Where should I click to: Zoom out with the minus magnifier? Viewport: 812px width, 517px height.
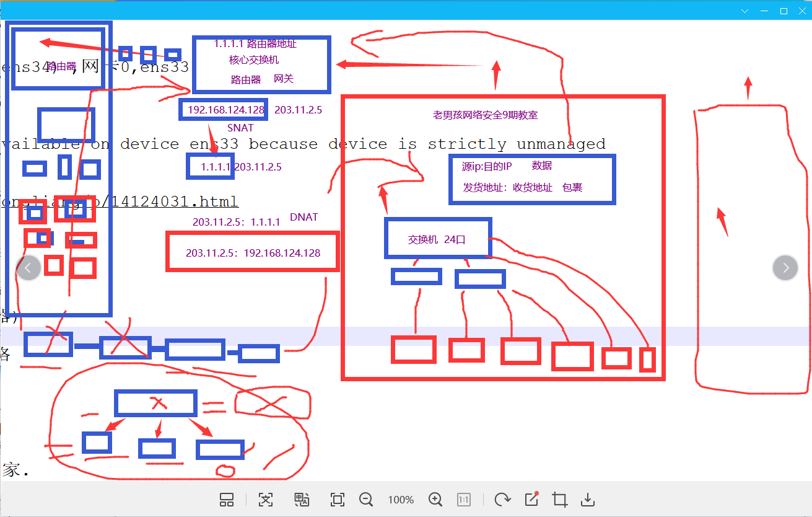pos(366,500)
